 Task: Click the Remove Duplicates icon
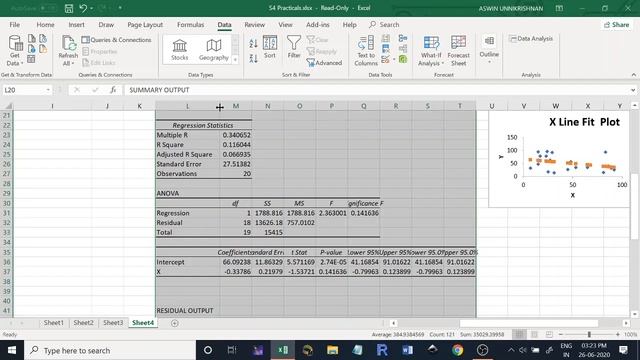[385, 49]
